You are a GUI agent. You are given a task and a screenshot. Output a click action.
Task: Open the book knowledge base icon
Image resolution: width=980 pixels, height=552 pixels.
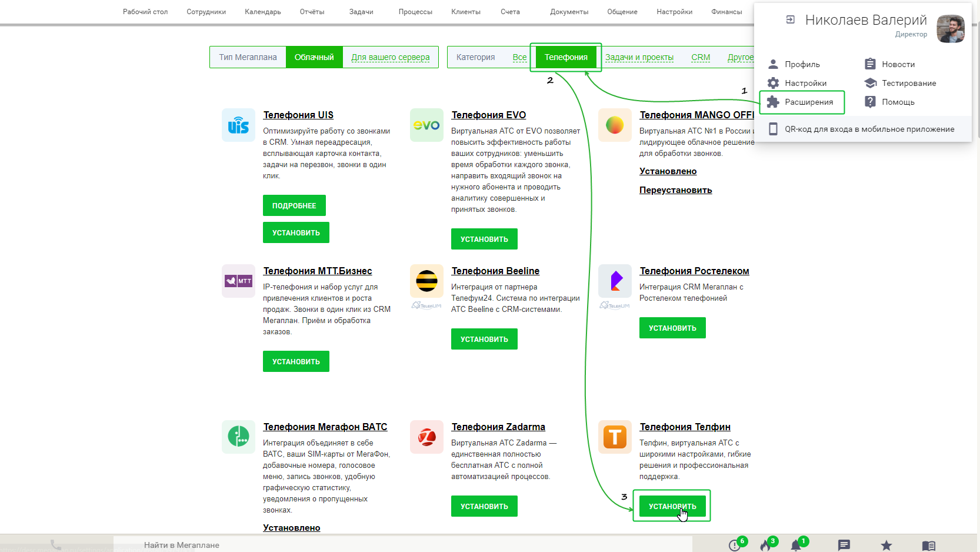tap(929, 546)
